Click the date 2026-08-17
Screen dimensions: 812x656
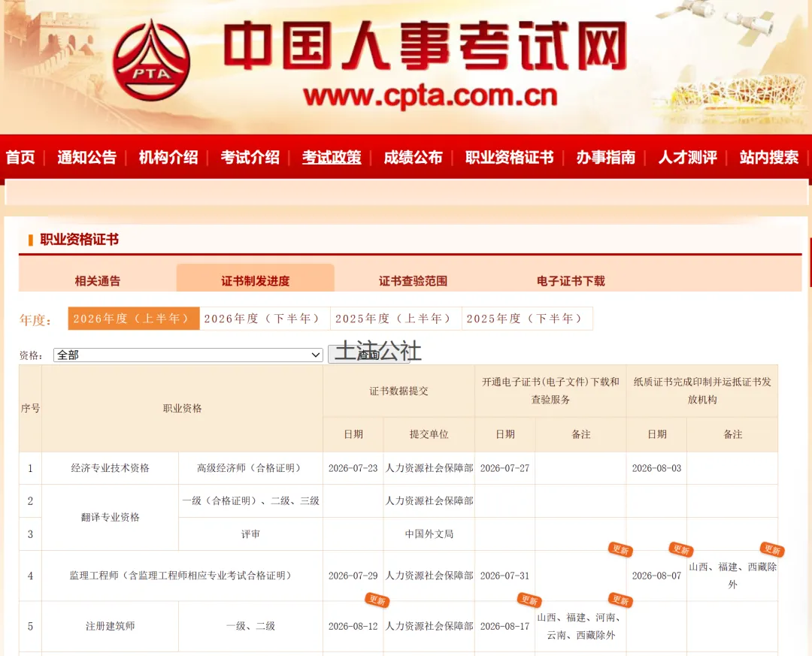(x=505, y=626)
